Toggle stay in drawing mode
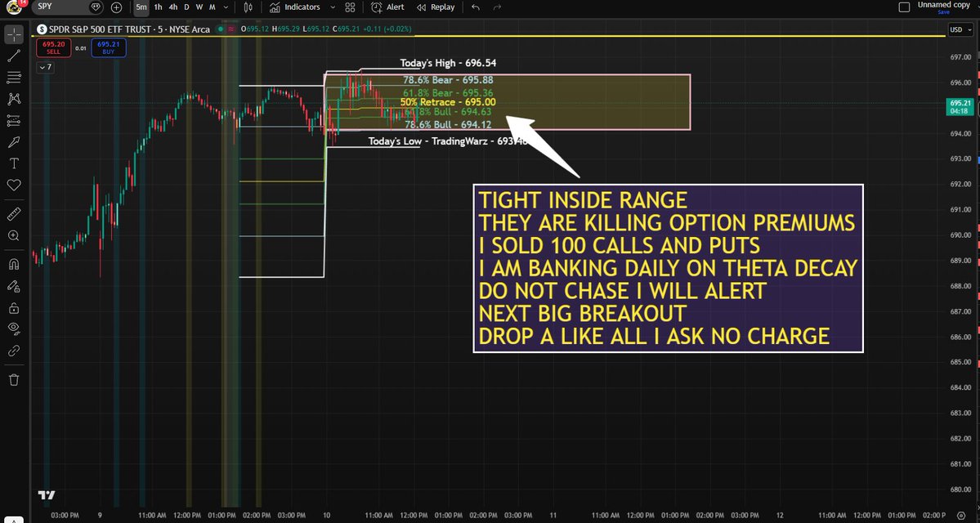This screenshot has width=980, height=523. [x=14, y=286]
